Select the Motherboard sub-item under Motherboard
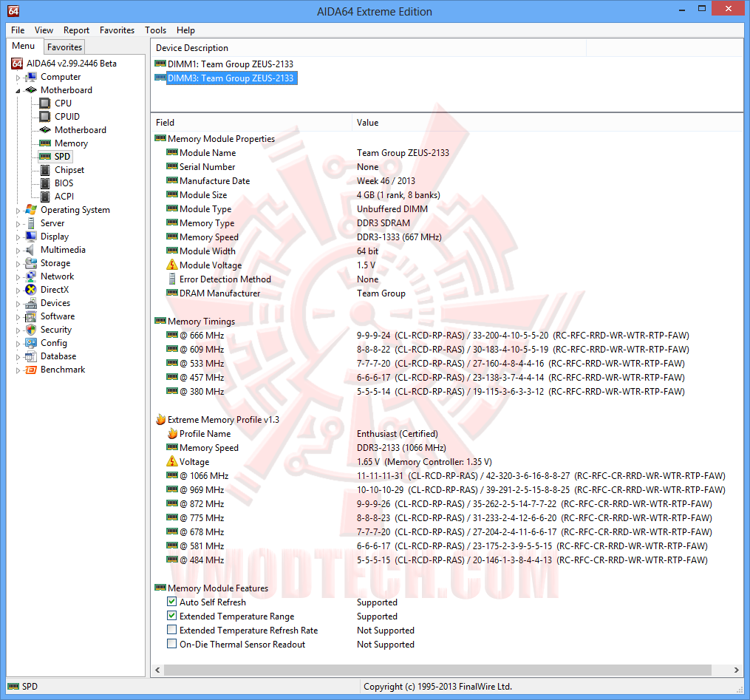Image resolution: width=750 pixels, height=700 pixels. [x=81, y=130]
